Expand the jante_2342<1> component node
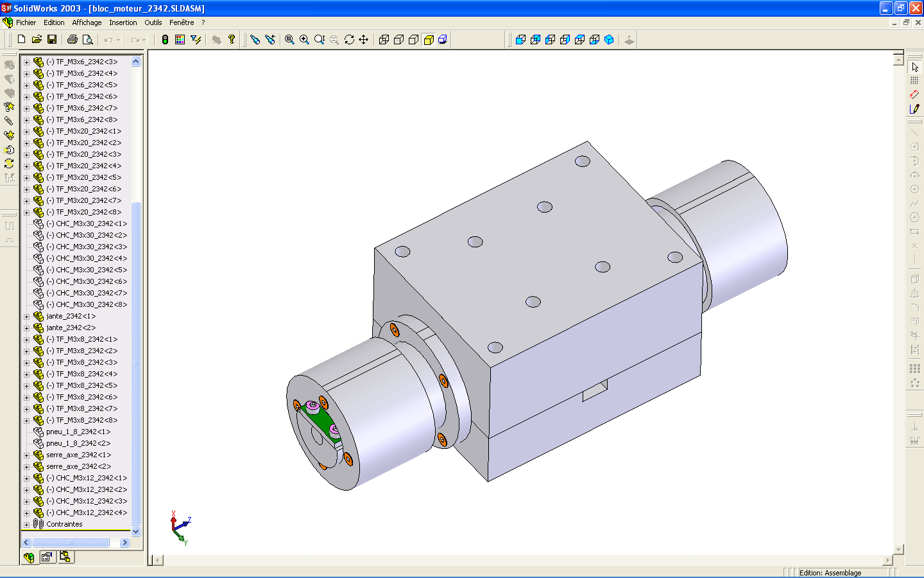Image resolution: width=924 pixels, height=578 pixels. [x=26, y=317]
